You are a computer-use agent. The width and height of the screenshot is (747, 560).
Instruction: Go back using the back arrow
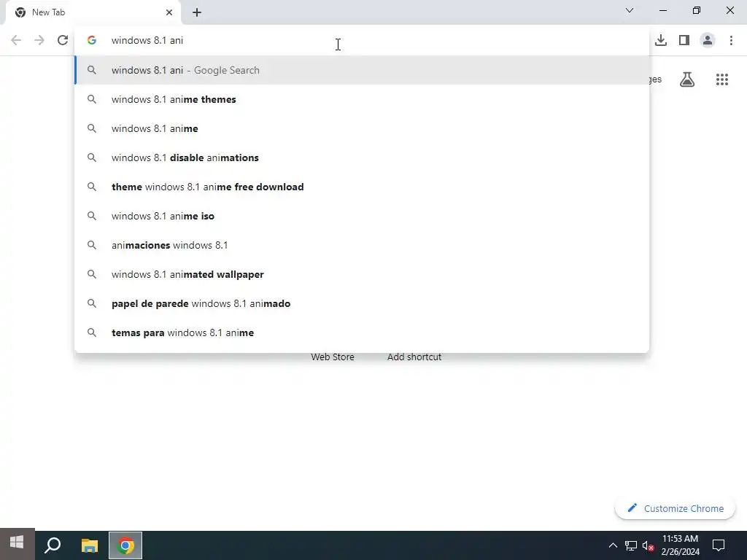(16, 41)
